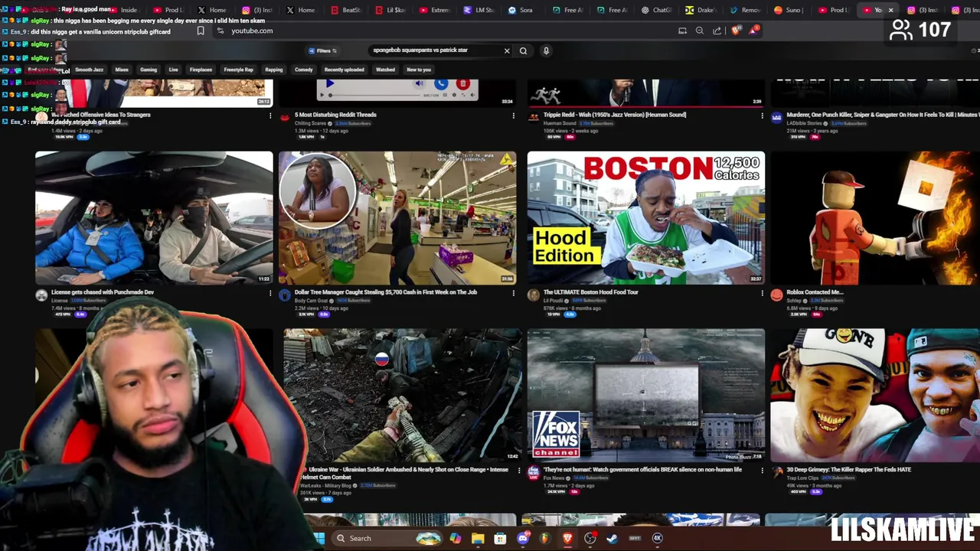Open more options for Ukraine War video

pos(518,471)
